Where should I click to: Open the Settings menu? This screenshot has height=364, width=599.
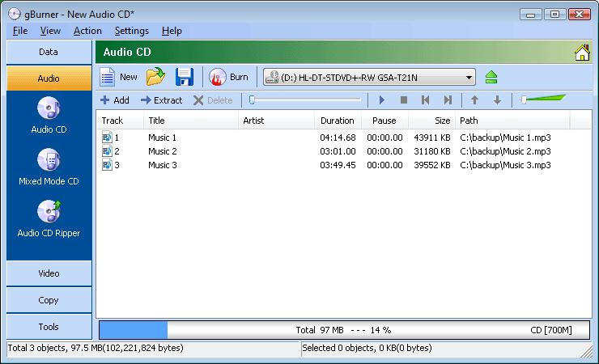[131, 31]
